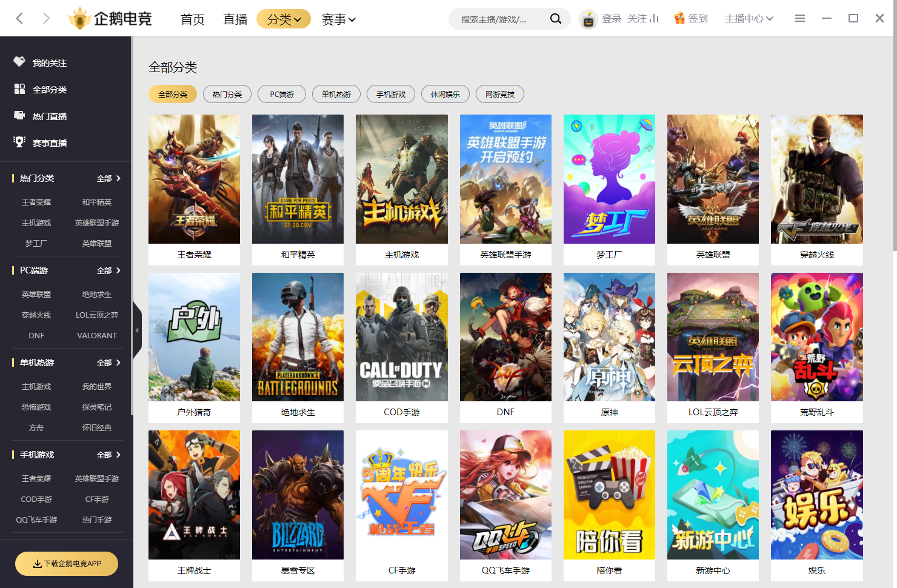Click the 关注 bars icon
Screen dimensions: 897x588
(654, 19)
